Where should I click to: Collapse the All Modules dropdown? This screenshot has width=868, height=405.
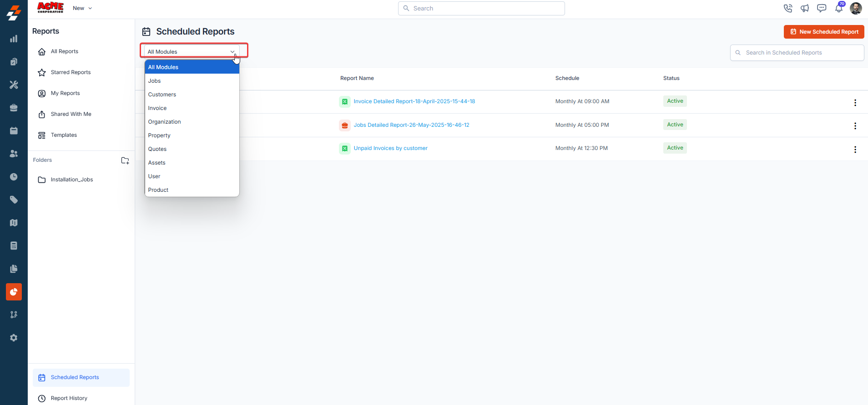192,52
